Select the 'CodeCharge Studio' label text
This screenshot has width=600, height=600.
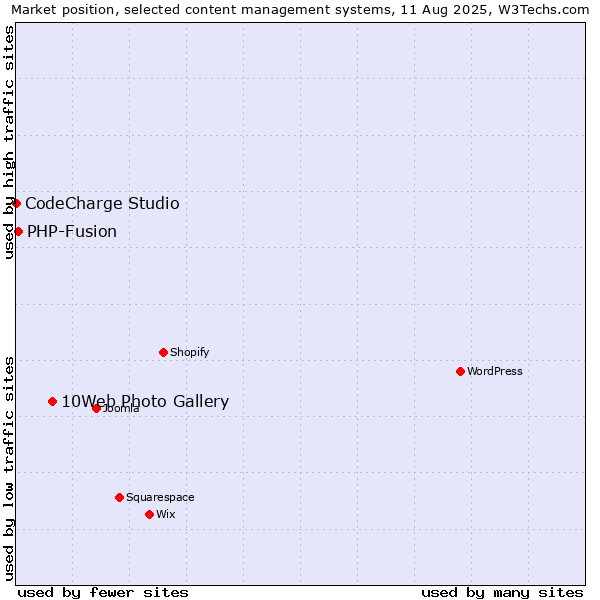(102, 204)
